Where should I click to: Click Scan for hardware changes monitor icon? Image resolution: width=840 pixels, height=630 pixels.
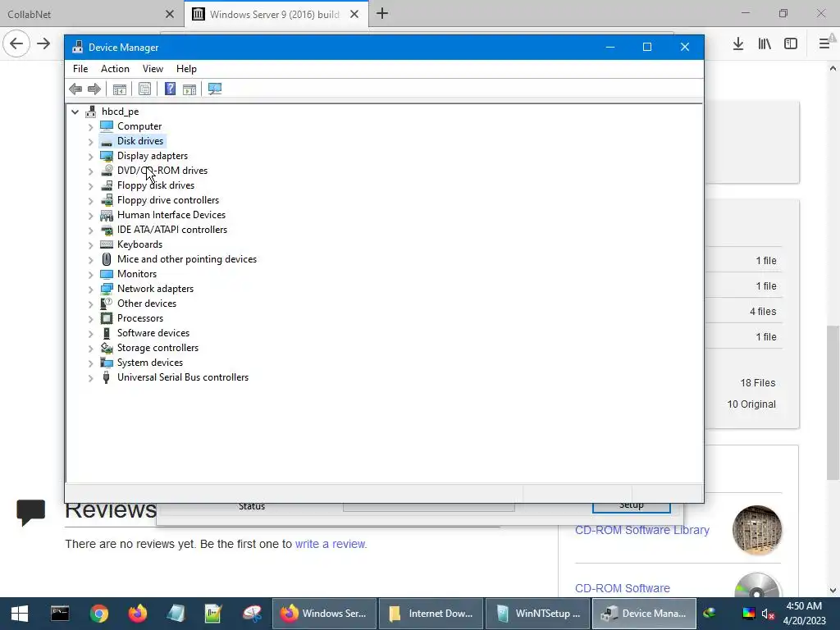coord(215,89)
